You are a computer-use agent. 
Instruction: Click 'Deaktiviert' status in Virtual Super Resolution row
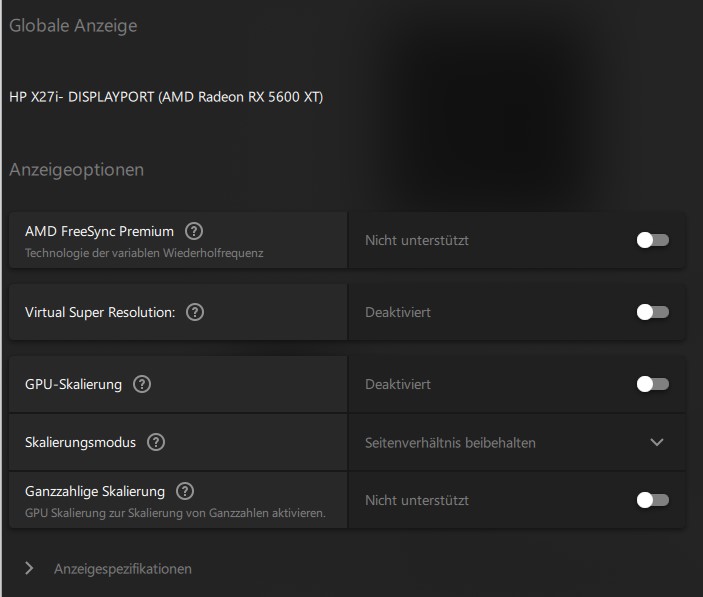pos(398,312)
